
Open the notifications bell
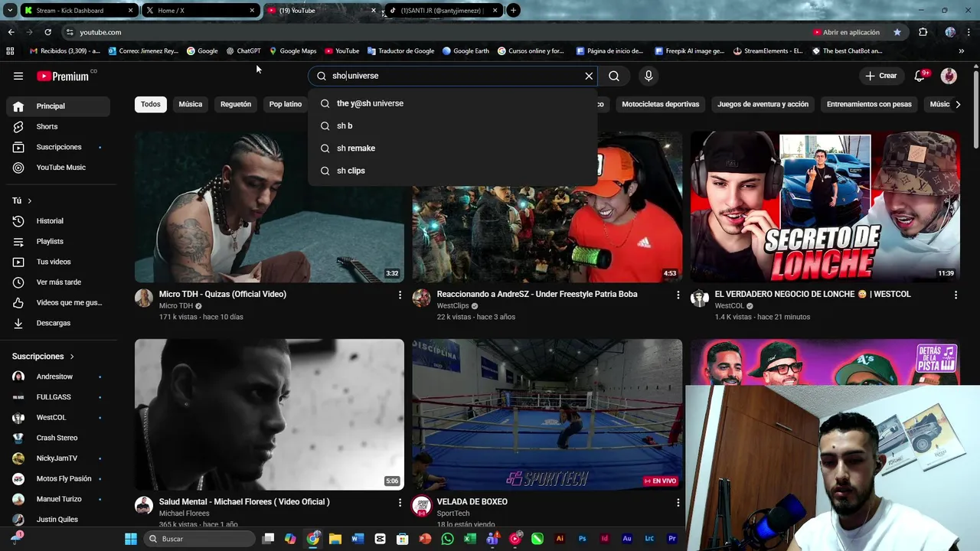tap(920, 76)
